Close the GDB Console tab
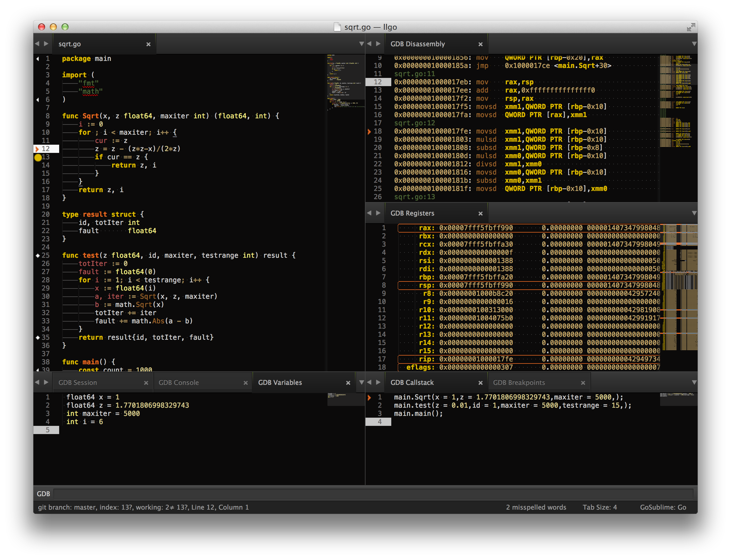This screenshot has width=731, height=560. (x=246, y=383)
